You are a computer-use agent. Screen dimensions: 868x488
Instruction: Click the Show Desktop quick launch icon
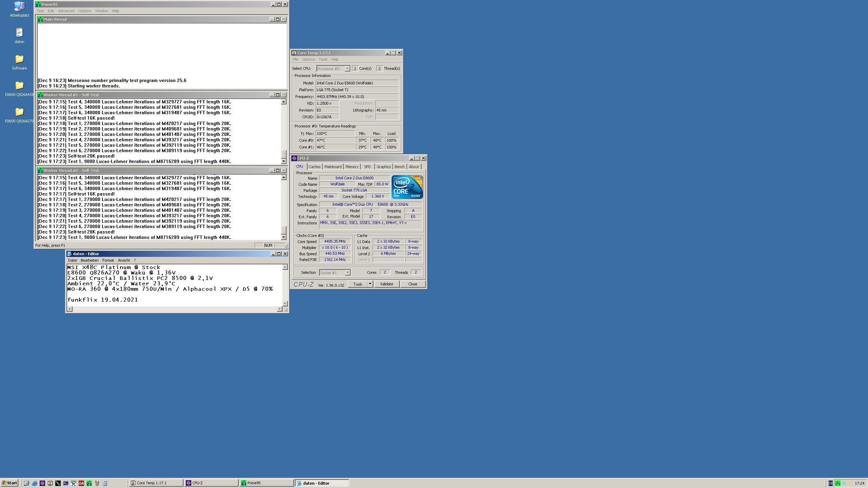(26, 483)
